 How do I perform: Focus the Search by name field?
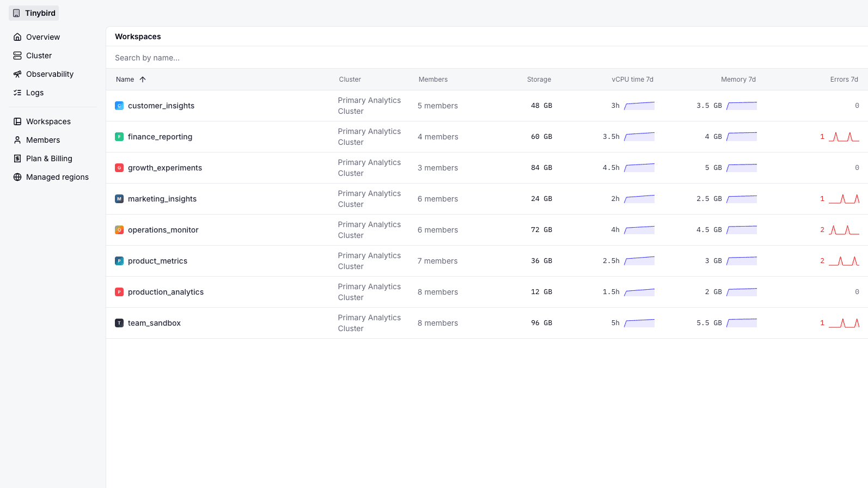coord(487,58)
